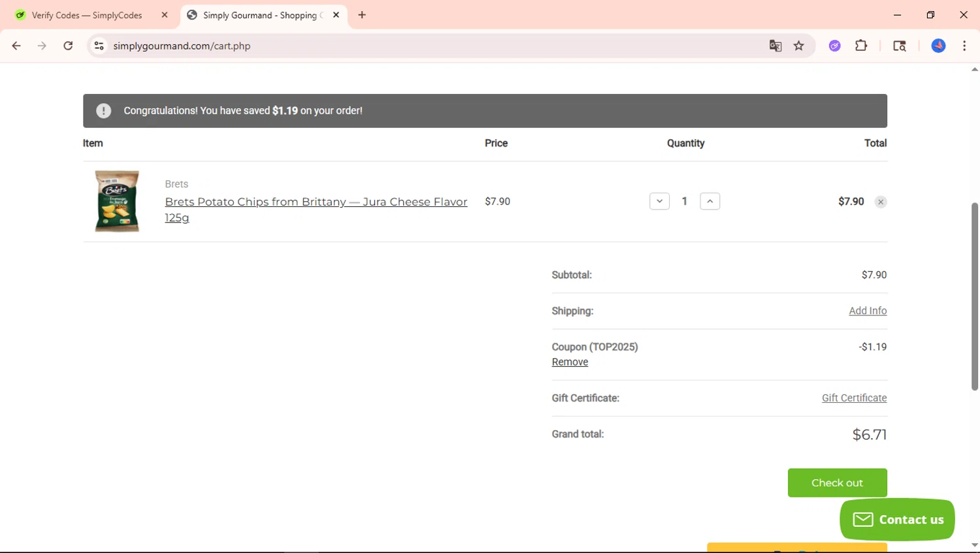Click the Subtotal label
This screenshot has height=553, width=980.
572,275
